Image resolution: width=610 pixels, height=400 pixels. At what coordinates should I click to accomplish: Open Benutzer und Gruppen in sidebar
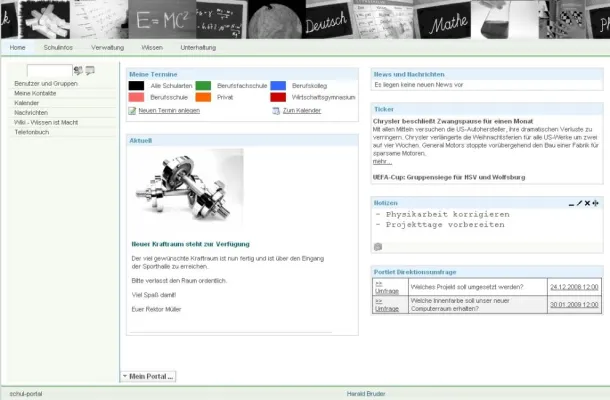click(46, 84)
